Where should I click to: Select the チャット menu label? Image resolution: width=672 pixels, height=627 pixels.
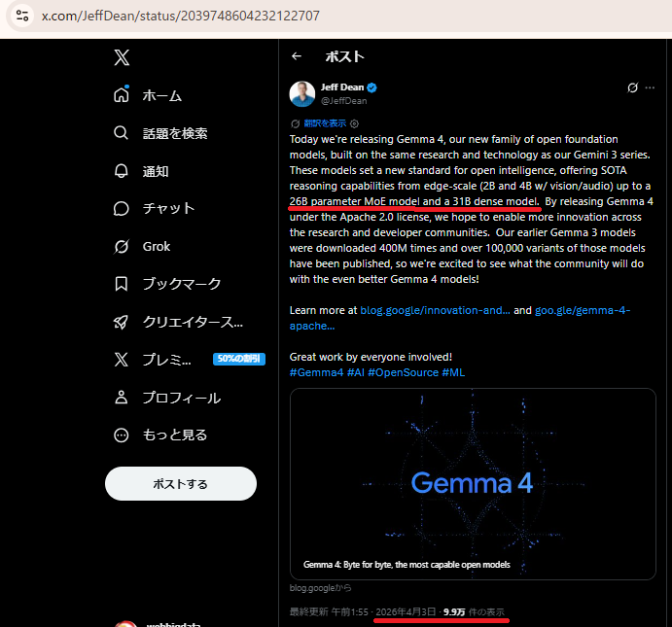168,209
